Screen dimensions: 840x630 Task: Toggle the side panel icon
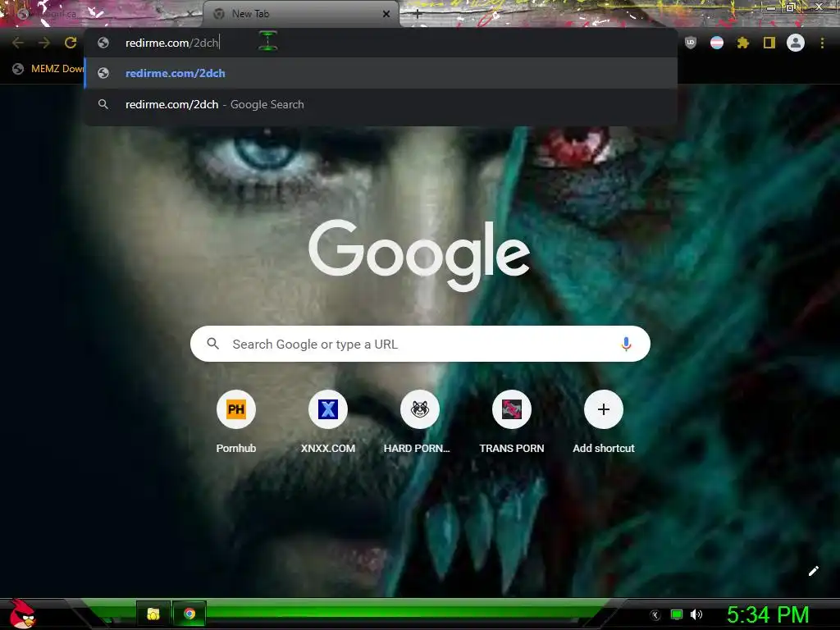[x=769, y=43]
